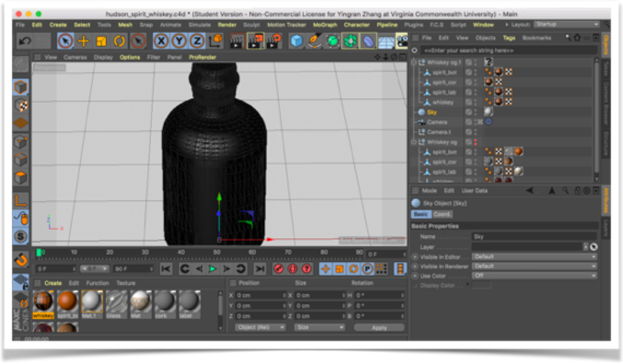Toggle the Camera object layer checkbox
623x364 pixels.
[x=469, y=122]
